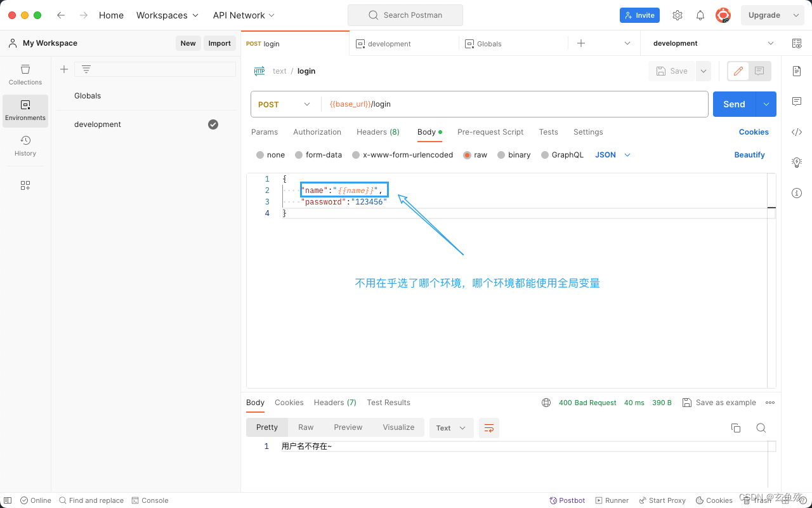
Task: Click the Beautify link
Action: click(x=749, y=155)
